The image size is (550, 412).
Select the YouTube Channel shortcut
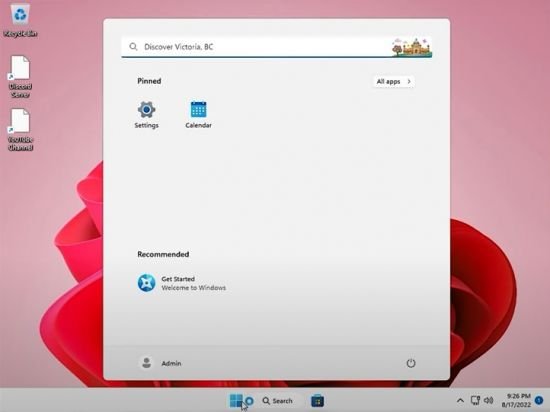point(20,130)
